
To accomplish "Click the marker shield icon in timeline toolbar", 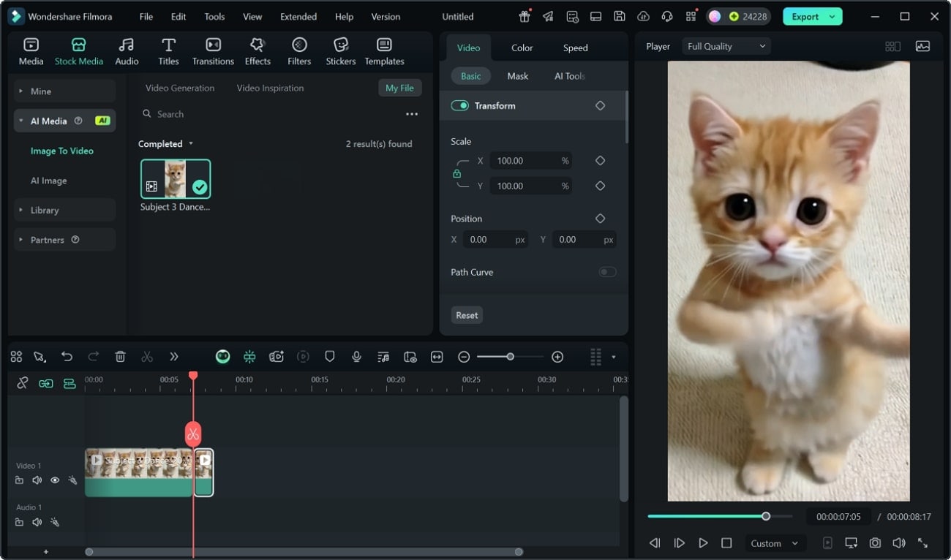I will 329,357.
